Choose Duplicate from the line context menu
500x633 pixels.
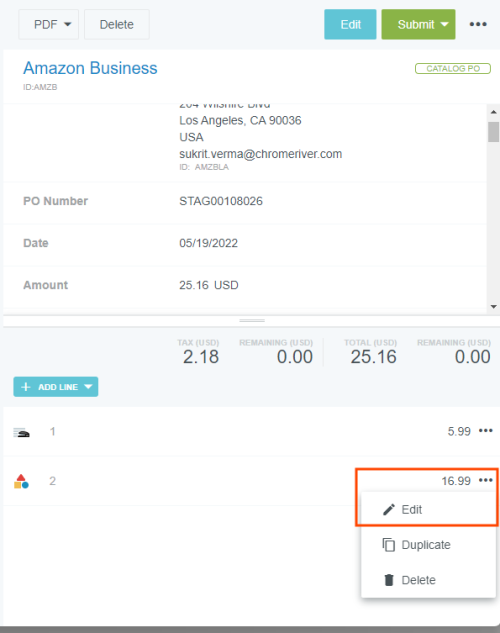[428, 545]
